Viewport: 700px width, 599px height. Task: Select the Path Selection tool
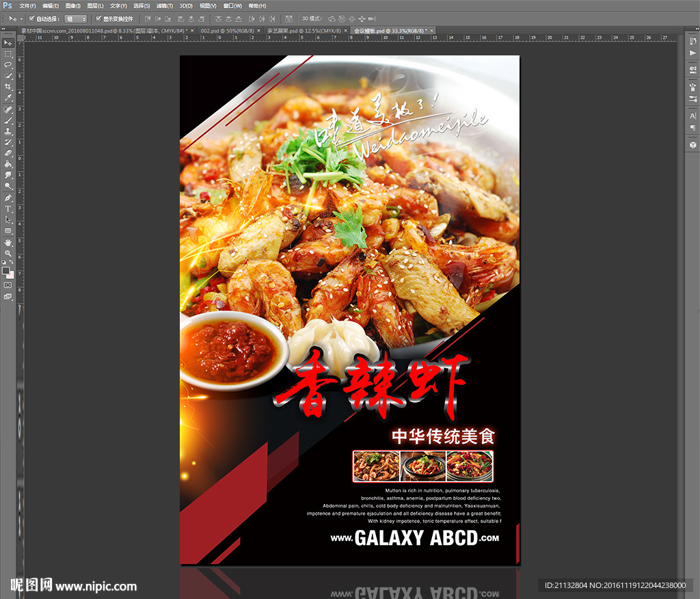point(8,219)
